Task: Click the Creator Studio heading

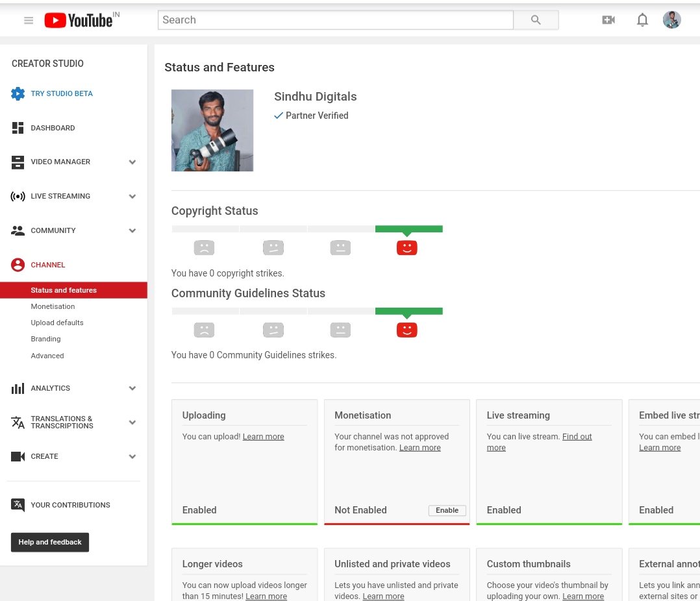Action: [x=47, y=64]
